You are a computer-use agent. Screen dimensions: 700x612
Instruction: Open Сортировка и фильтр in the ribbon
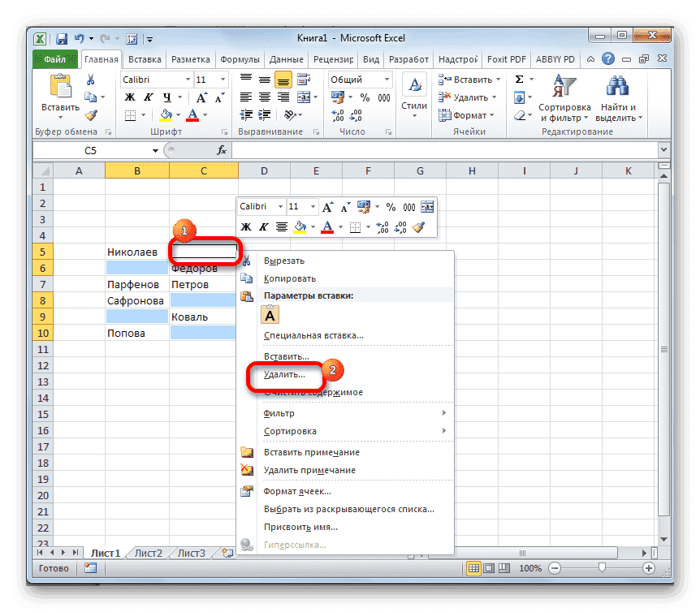tap(565, 97)
